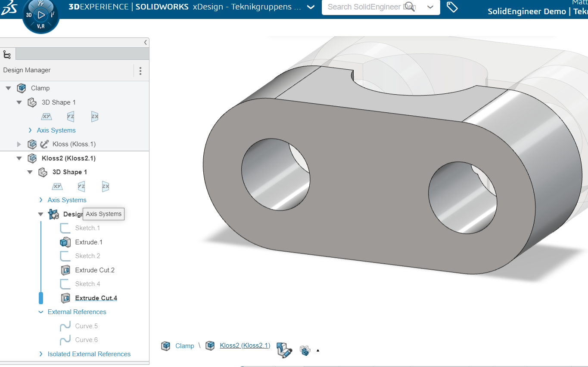The image size is (588, 367).
Task: Open the app title dropdown chevron
Action: pyautogui.click(x=311, y=7)
